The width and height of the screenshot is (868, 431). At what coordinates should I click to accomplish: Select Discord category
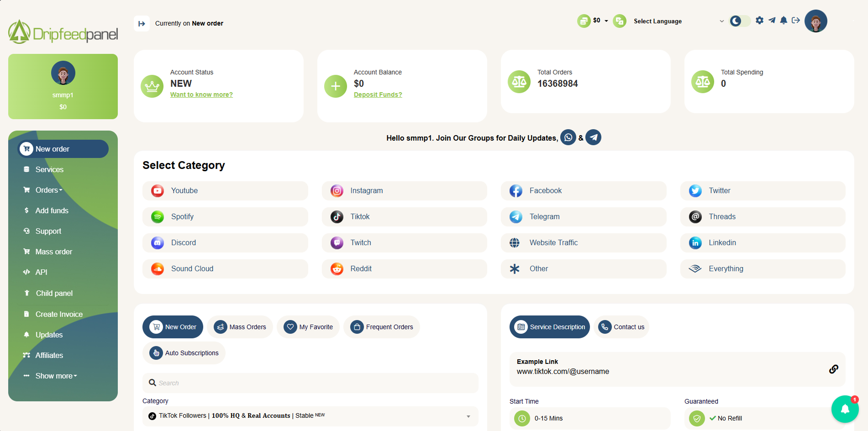tap(225, 243)
